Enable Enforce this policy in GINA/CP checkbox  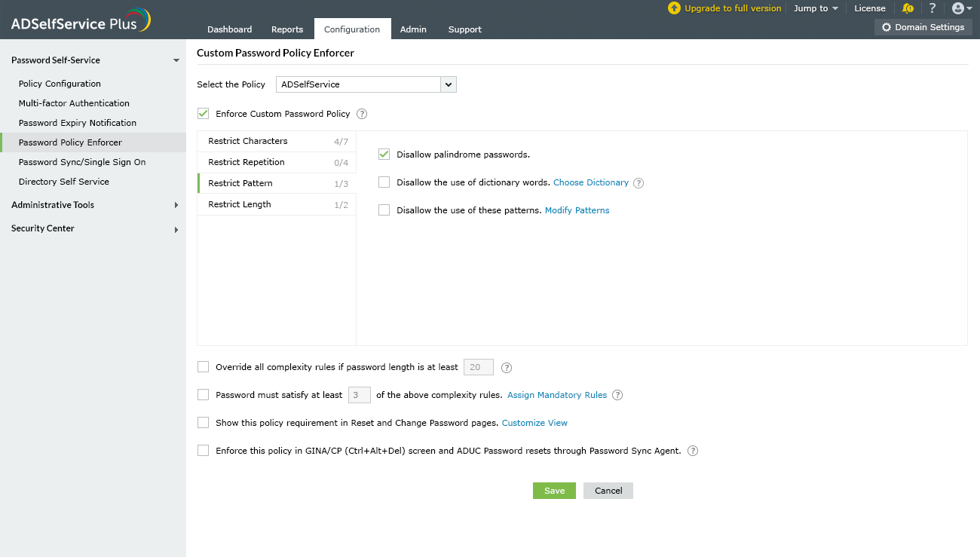[203, 451]
